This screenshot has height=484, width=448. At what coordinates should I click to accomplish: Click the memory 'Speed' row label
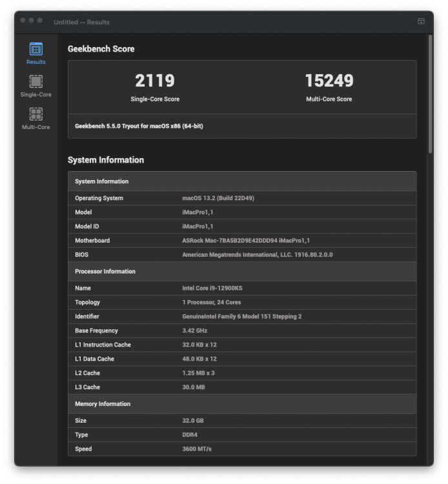coord(83,449)
